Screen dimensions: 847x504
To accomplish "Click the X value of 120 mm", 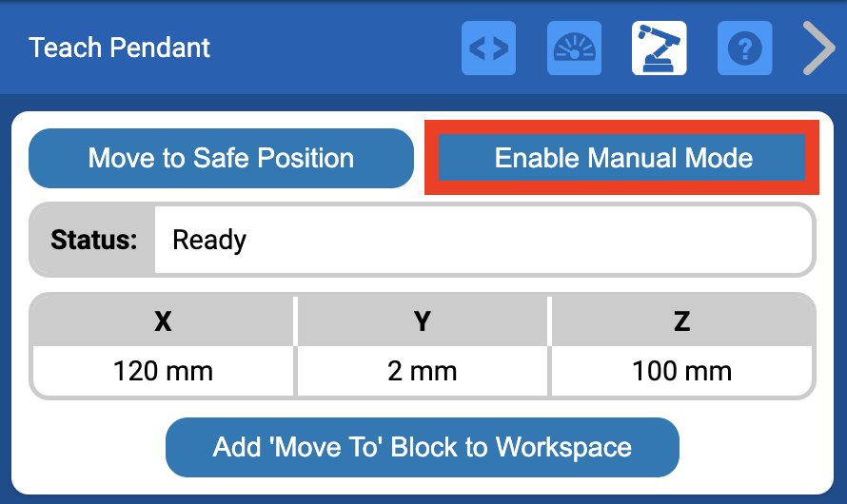I will [163, 370].
